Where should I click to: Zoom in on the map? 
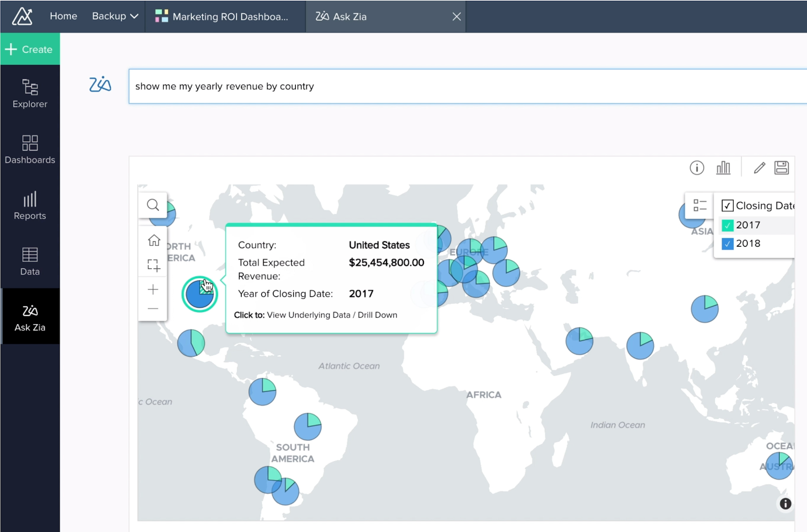pyautogui.click(x=153, y=289)
